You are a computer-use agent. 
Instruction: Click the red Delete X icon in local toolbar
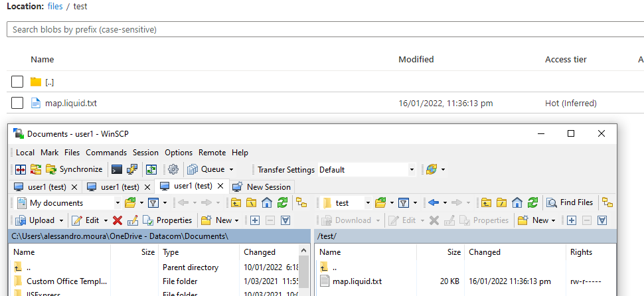118,220
